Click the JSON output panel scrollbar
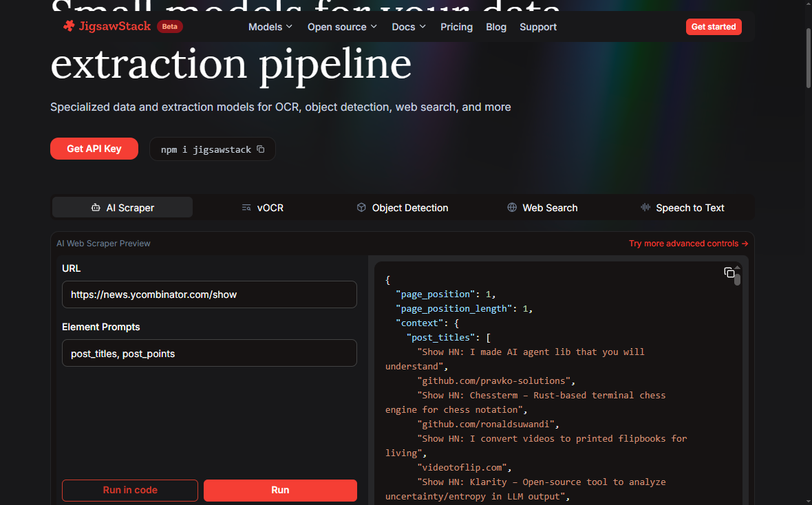The image size is (812, 505). [738, 278]
